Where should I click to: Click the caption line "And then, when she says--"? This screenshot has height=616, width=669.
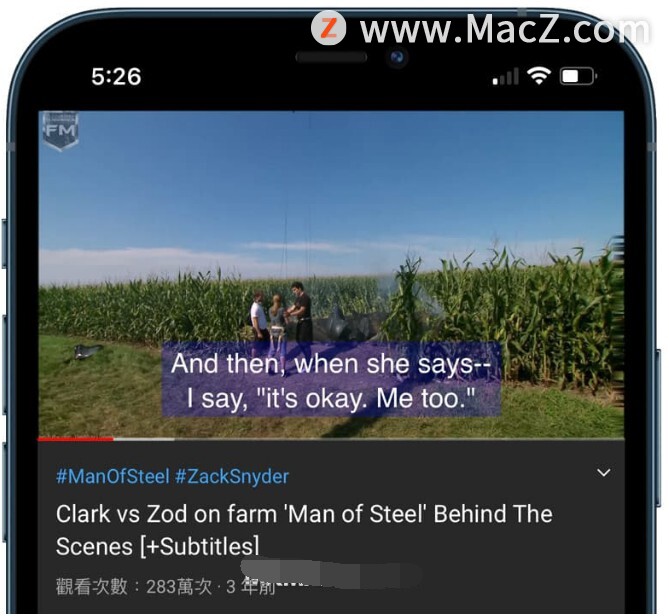331,364
